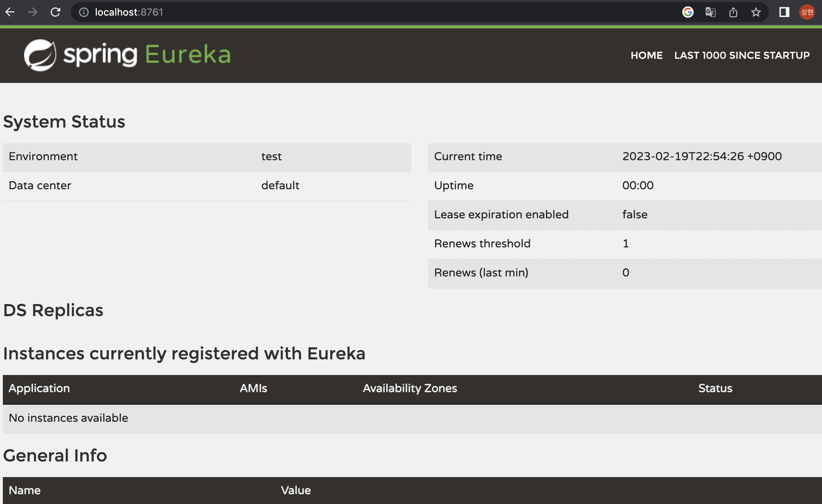
Task: Open the translate page icon
Action: (710, 12)
